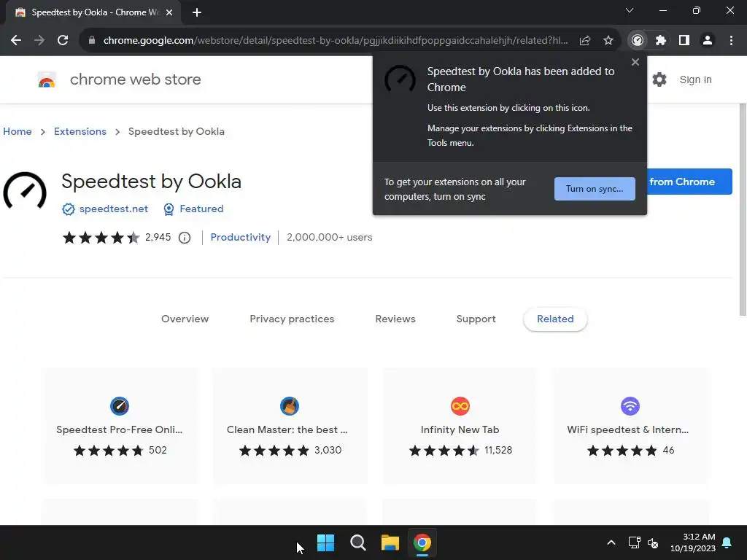
Task: Open Windows taskbar search
Action: [x=357, y=542]
